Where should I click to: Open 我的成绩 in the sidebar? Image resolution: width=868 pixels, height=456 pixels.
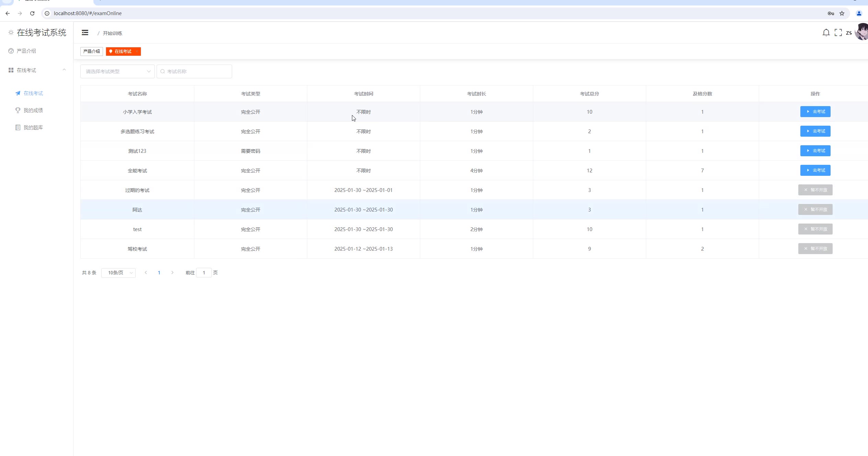[33, 110]
